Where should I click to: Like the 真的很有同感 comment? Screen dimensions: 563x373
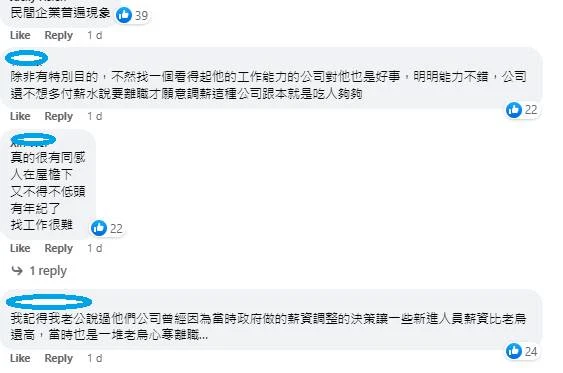click(20, 248)
